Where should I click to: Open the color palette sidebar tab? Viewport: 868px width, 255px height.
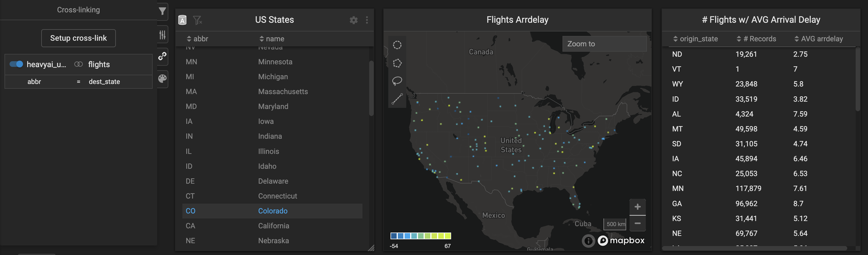[162, 79]
